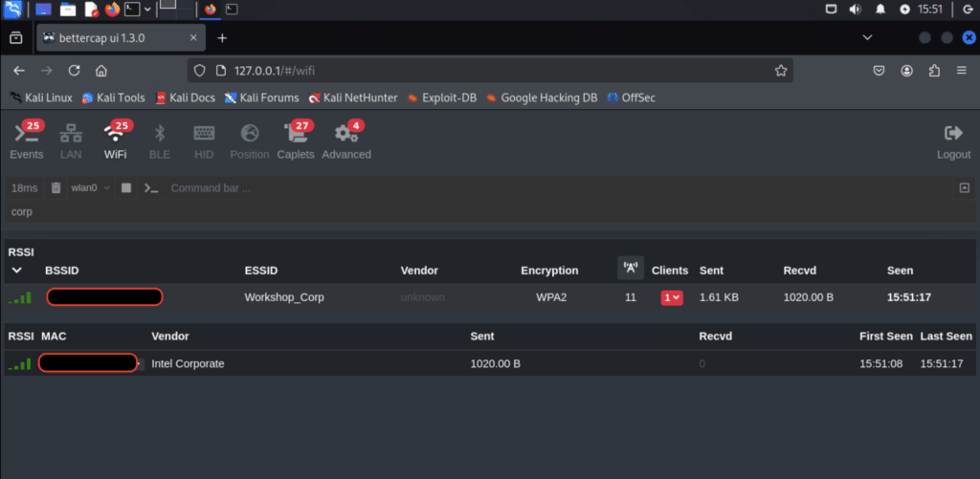Open a new browser tab
Screen dimensions: 980x479
pos(222,38)
